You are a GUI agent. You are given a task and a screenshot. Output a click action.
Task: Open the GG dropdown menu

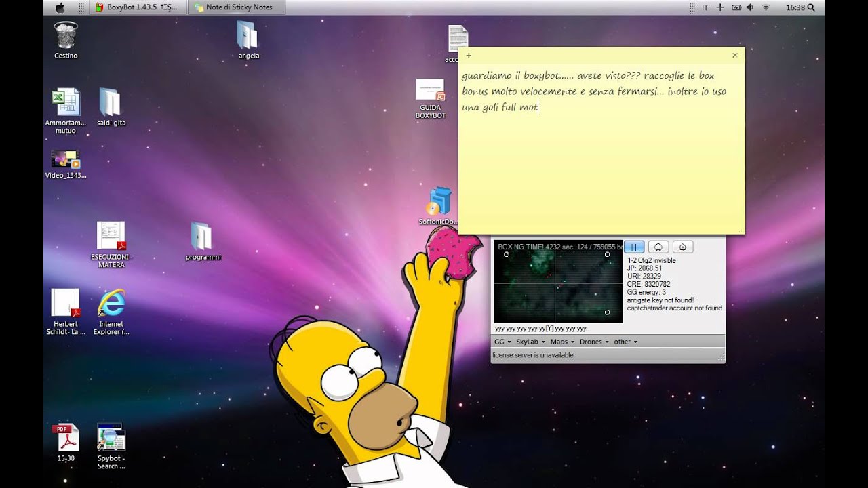pos(502,342)
